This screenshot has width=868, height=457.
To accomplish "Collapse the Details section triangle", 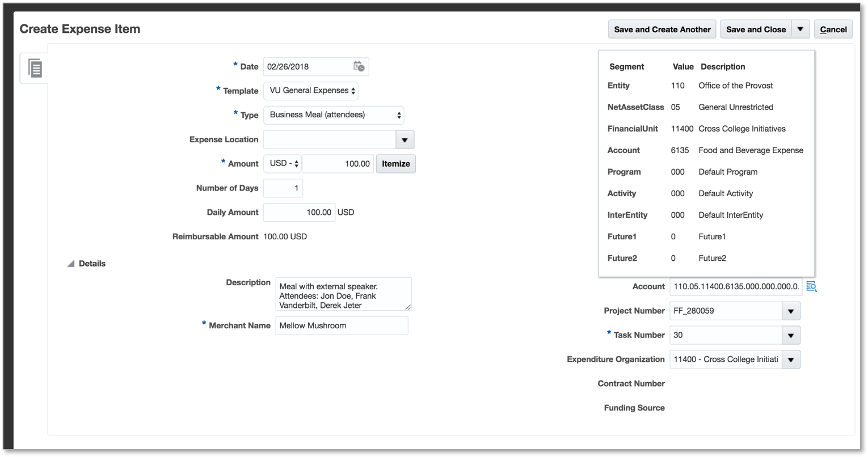I will point(71,264).
